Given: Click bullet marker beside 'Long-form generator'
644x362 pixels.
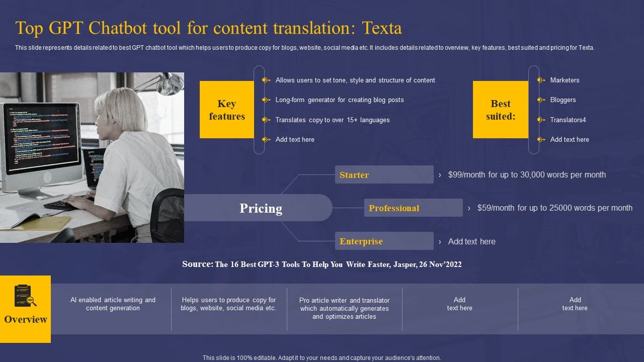Looking at the screenshot, I should [266, 100].
